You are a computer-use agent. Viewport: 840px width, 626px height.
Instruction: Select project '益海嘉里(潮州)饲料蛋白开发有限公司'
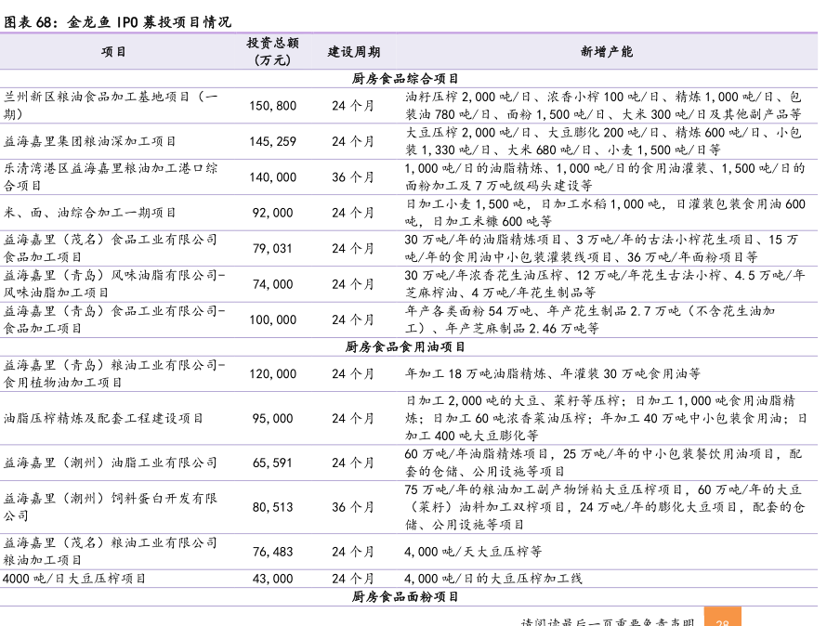click(111, 507)
